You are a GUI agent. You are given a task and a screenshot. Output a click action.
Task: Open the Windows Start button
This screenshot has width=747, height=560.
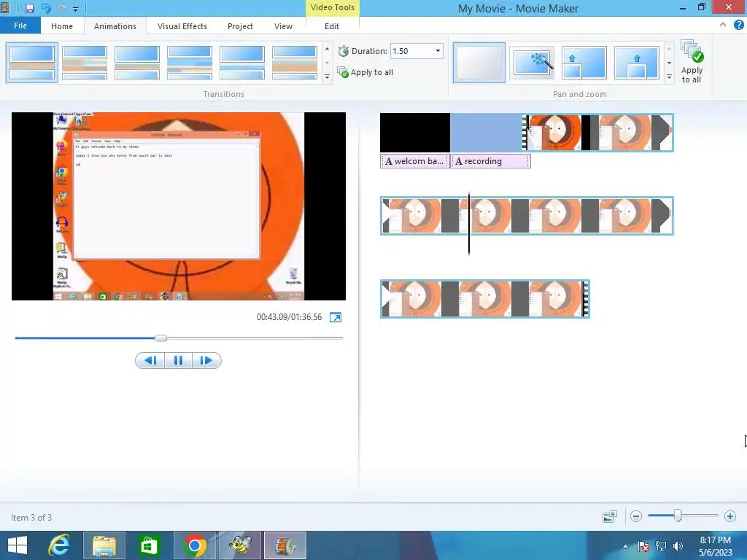pyautogui.click(x=18, y=545)
